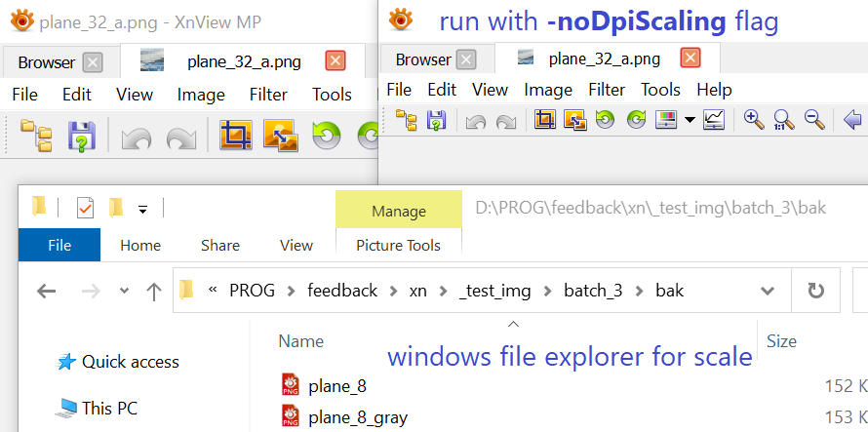Open View menu in right XnView

(x=490, y=89)
